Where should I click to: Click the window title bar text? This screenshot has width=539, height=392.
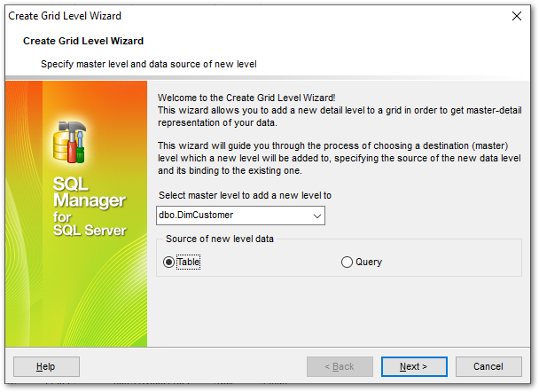pos(65,16)
